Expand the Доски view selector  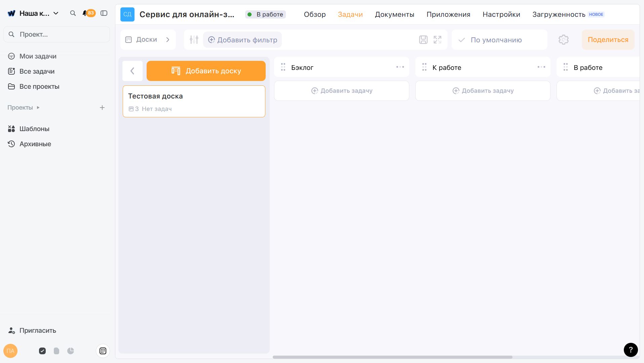(x=148, y=40)
